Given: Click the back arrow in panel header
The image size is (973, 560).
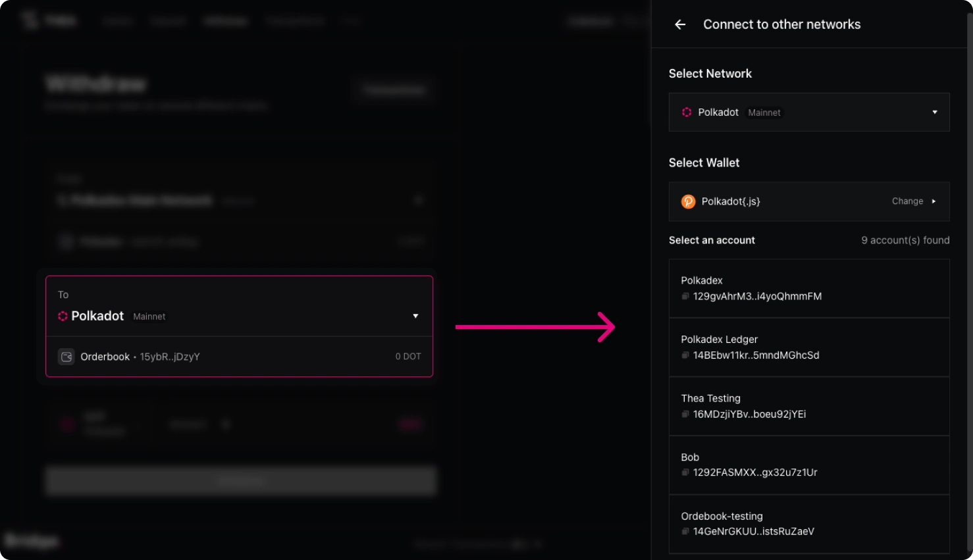Looking at the screenshot, I should click(680, 24).
